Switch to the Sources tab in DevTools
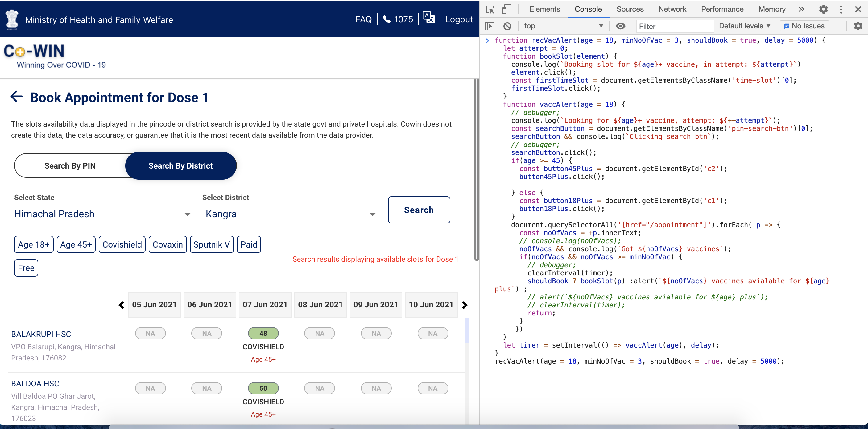Image resolution: width=868 pixels, height=429 pixels. [630, 9]
